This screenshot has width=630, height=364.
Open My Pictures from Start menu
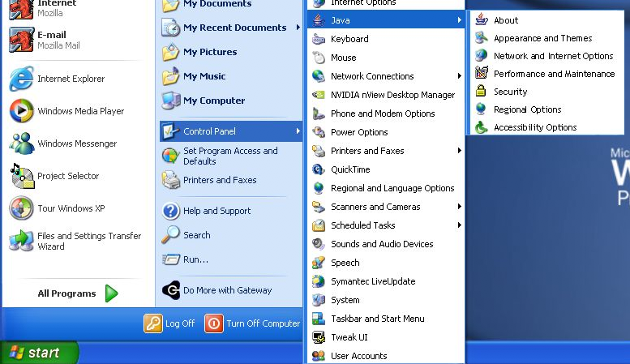tap(230, 52)
